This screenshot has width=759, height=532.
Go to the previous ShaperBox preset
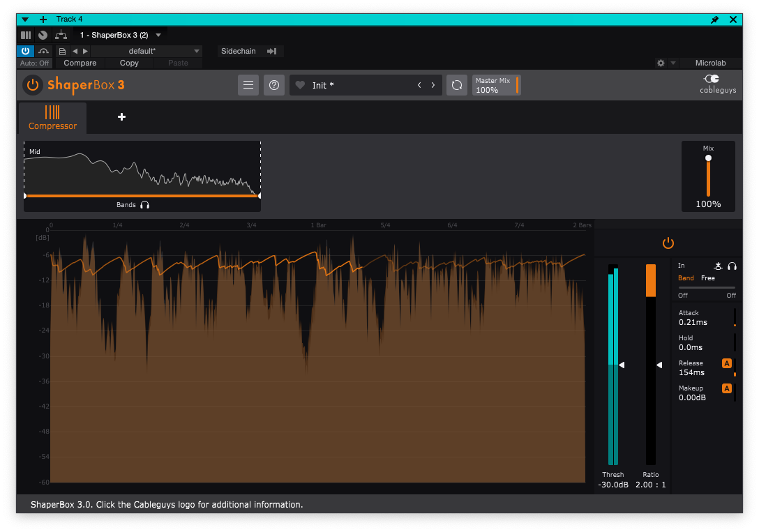pyautogui.click(x=419, y=85)
